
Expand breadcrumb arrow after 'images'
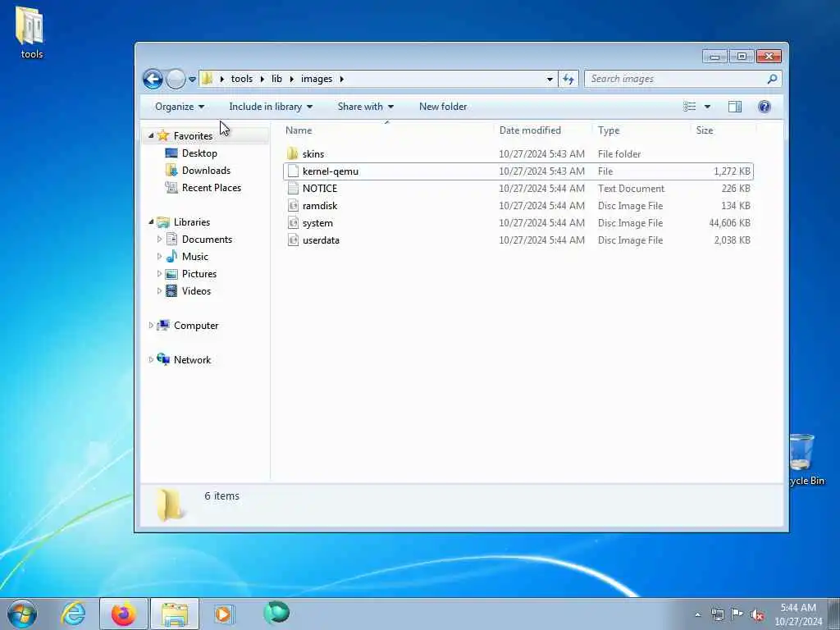pyautogui.click(x=341, y=79)
